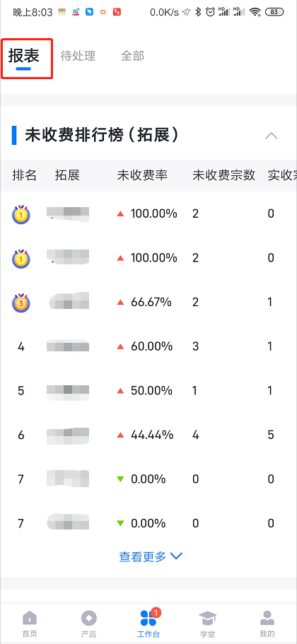Collapse the 未收费排行榜 section chevron
This screenshot has height=644, width=297.
(x=271, y=136)
